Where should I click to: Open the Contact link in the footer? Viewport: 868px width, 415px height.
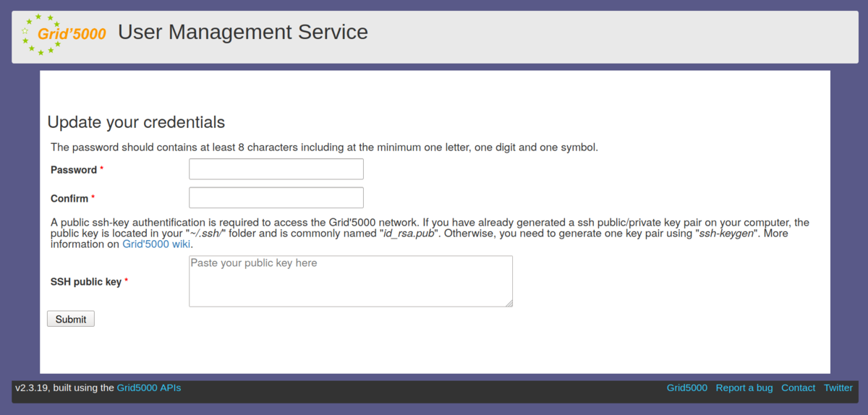(x=798, y=388)
